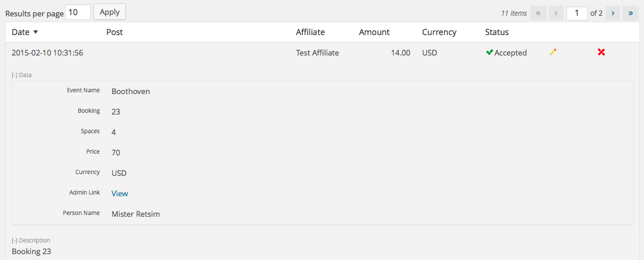Viewport: 644px width, 260px height.
Task: Go to the next page arrow
Action: (x=613, y=13)
